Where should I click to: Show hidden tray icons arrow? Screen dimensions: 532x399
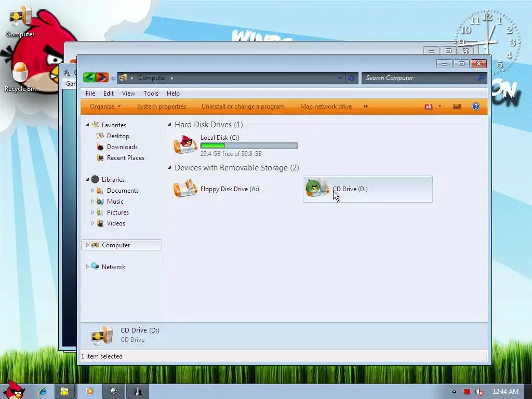(x=454, y=392)
